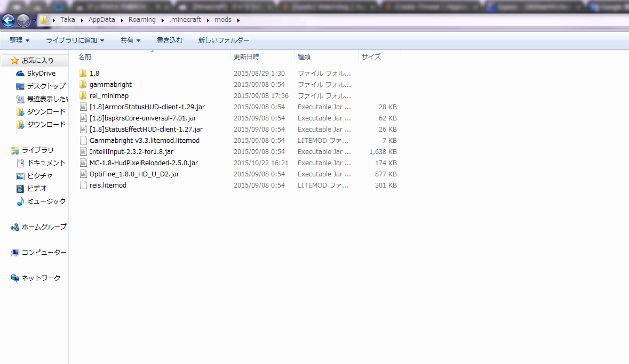The height and width of the screenshot is (364, 629).
Task: Sort by the 名前 column header
Action: coord(153,57)
